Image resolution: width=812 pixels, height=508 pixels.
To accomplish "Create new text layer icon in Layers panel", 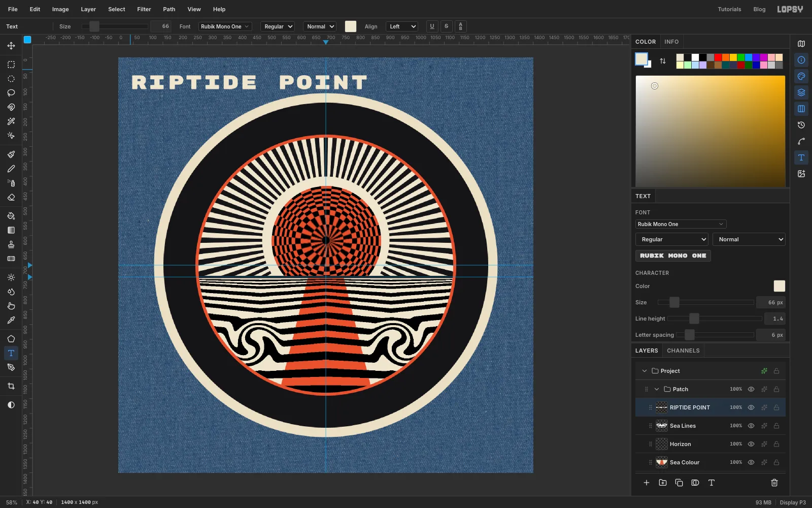I will coord(712,483).
